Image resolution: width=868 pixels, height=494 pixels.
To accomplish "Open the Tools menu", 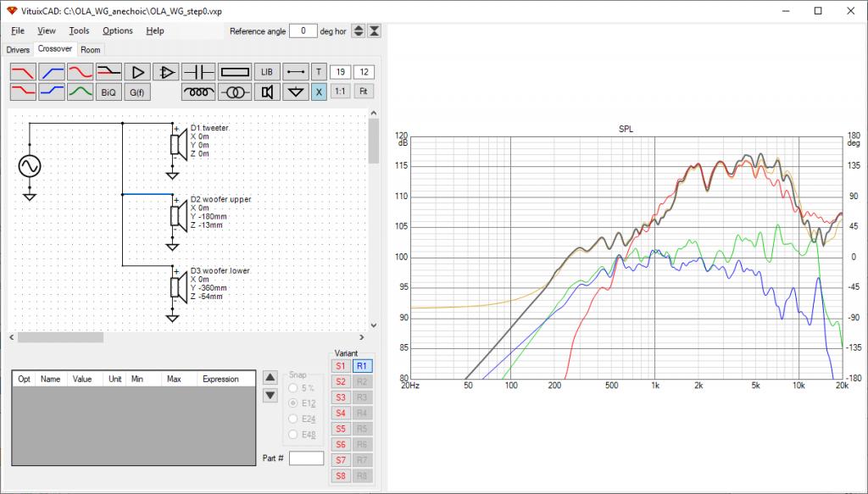I will [79, 31].
